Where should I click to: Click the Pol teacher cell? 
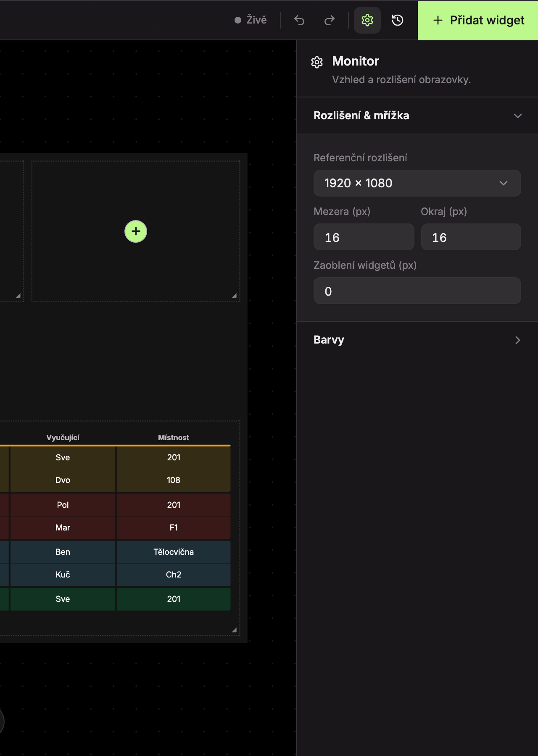click(x=63, y=505)
